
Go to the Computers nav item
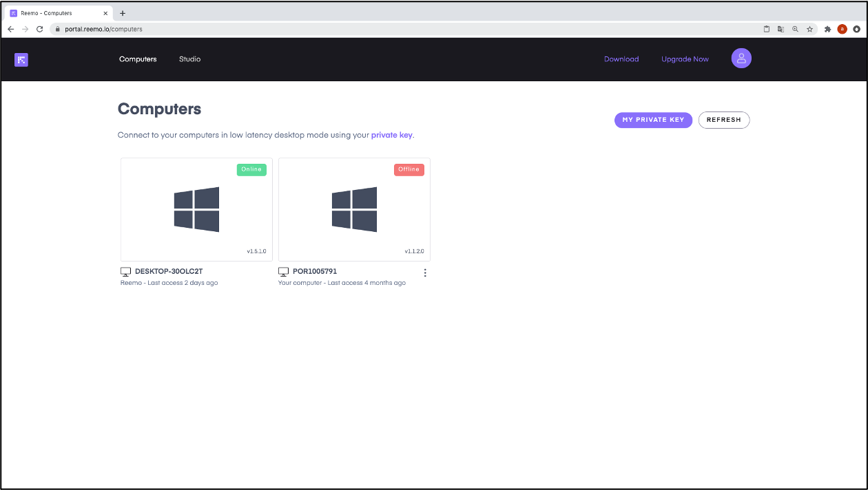(138, 59)
